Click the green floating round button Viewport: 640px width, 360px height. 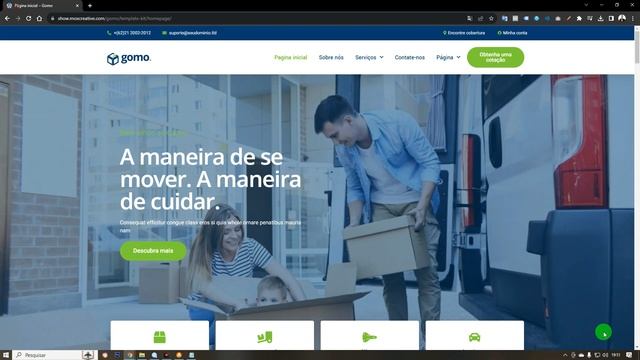tap(603, 332)
